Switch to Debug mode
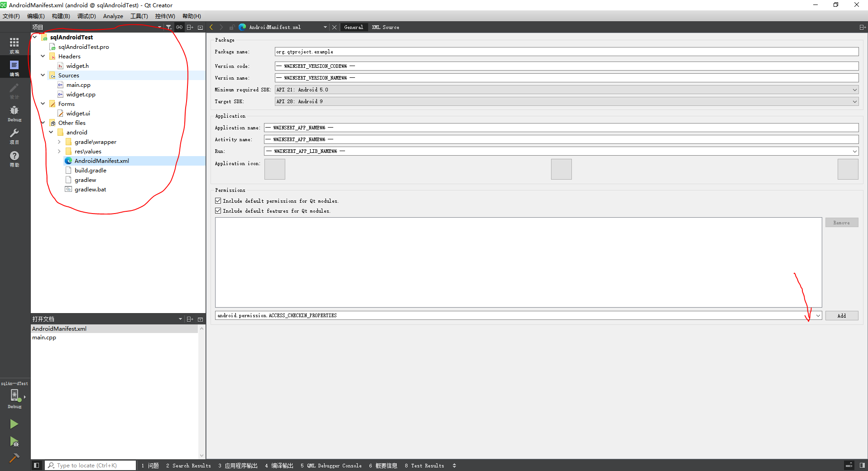This screenshot has width=868, height=471. [14, 113]
